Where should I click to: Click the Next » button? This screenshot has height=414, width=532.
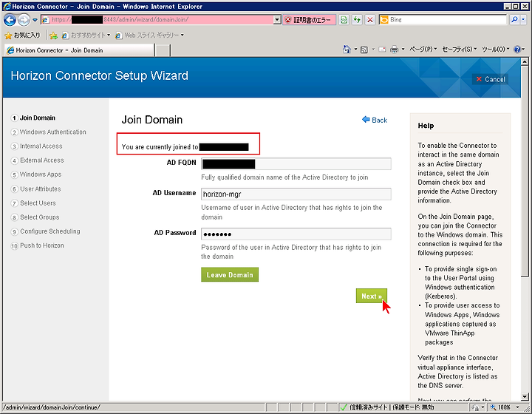tap(372, 296)
